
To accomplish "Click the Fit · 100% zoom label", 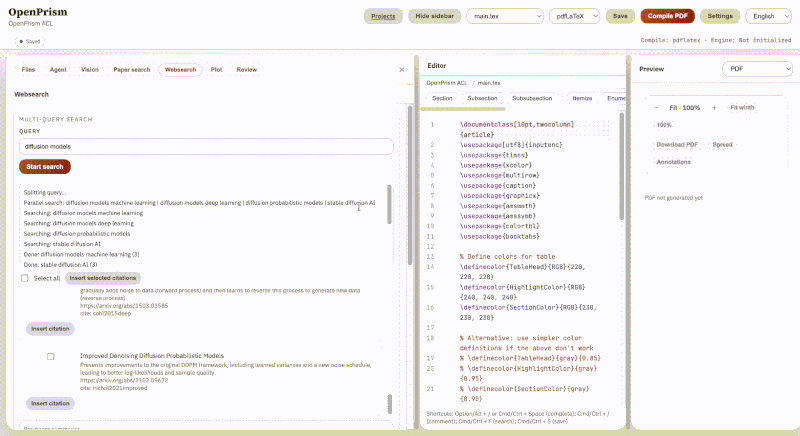I will click(685, 108).
